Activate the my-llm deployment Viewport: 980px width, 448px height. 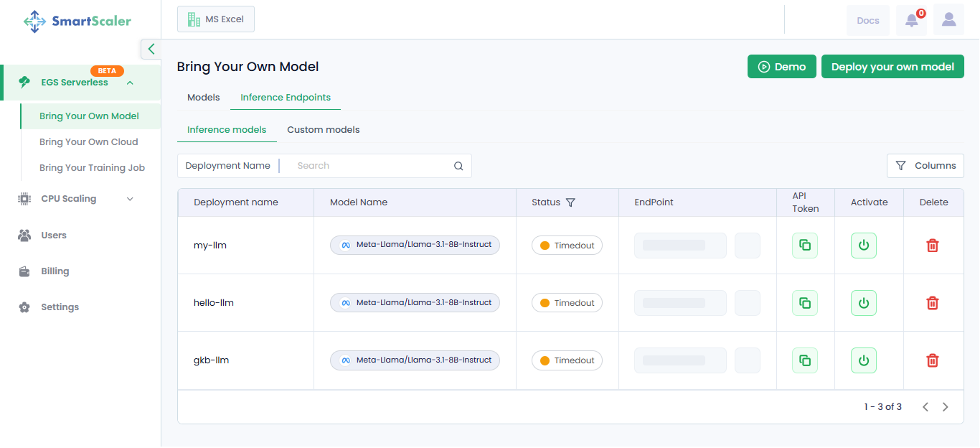coord(863,246)
